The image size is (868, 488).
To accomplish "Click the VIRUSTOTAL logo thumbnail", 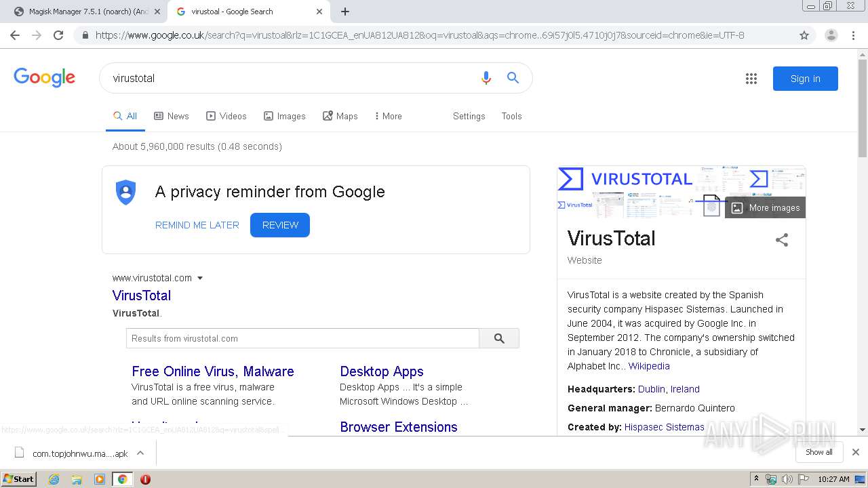I will (625, 179).
